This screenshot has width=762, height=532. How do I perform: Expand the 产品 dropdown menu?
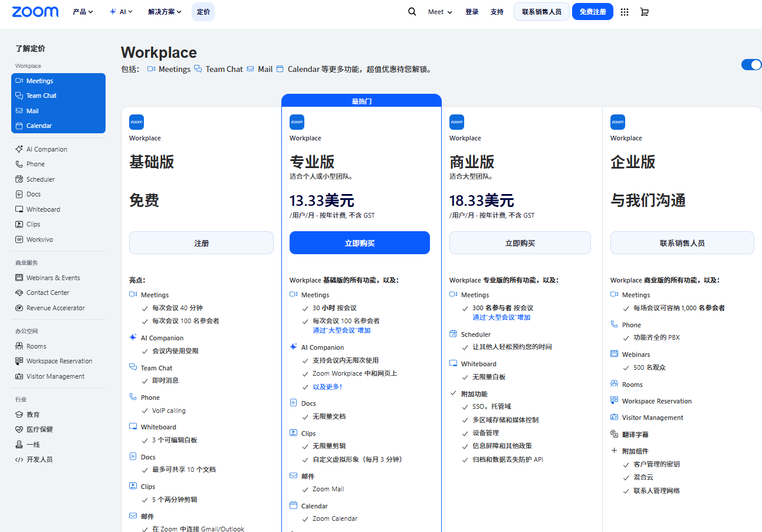coord(83,12)
